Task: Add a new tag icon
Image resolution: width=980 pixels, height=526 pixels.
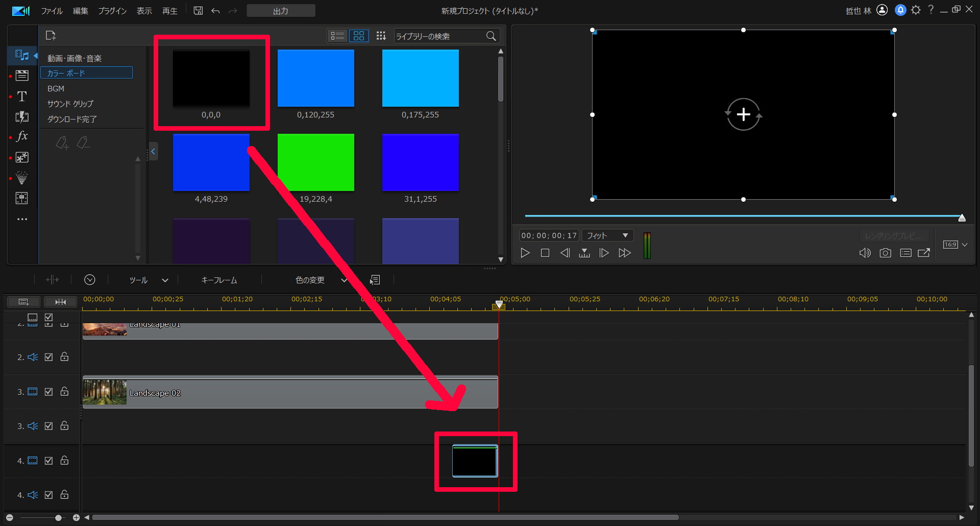Action: pos(62,143)
